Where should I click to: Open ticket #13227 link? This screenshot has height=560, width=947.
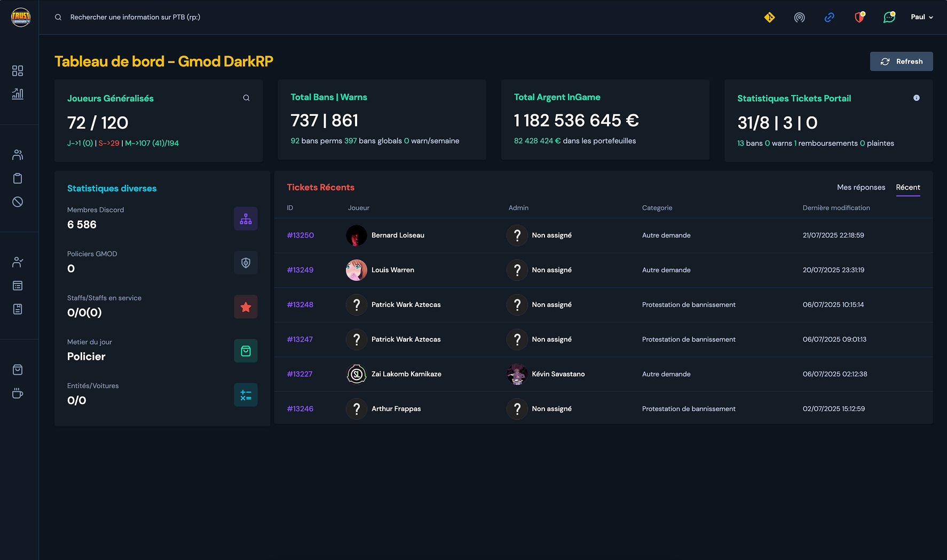pos(299,374)
